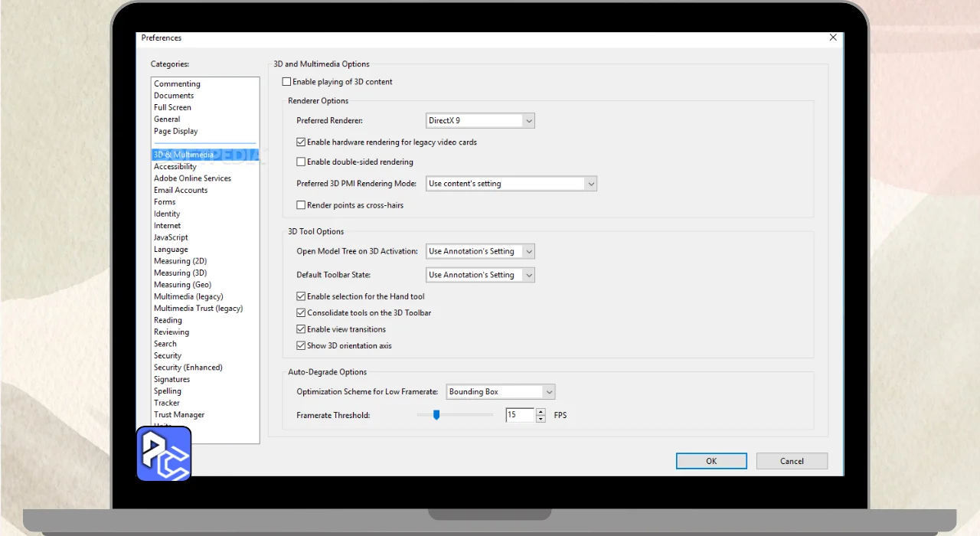Increase framerate threshold with up arrow
This screenshot has width=980, height=536.
pyautogui.click(x=541, y=411)
